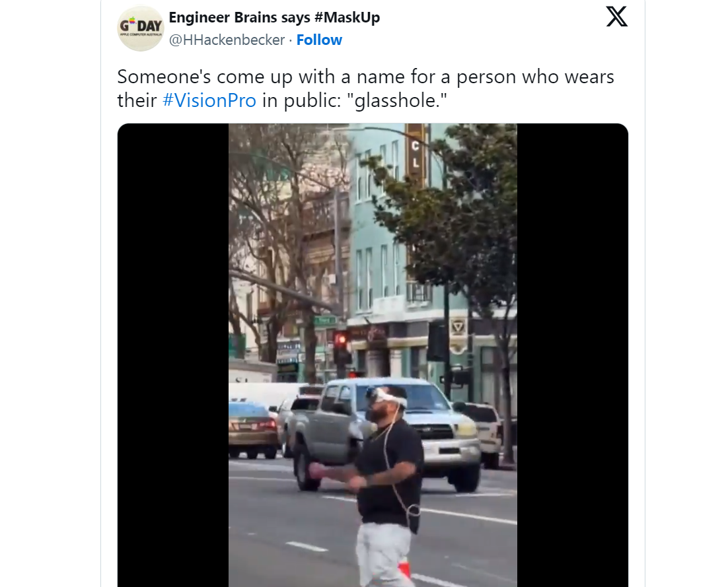Click the green street sign in the video
This screenshot has width=728, height=587.
point(325,320)
